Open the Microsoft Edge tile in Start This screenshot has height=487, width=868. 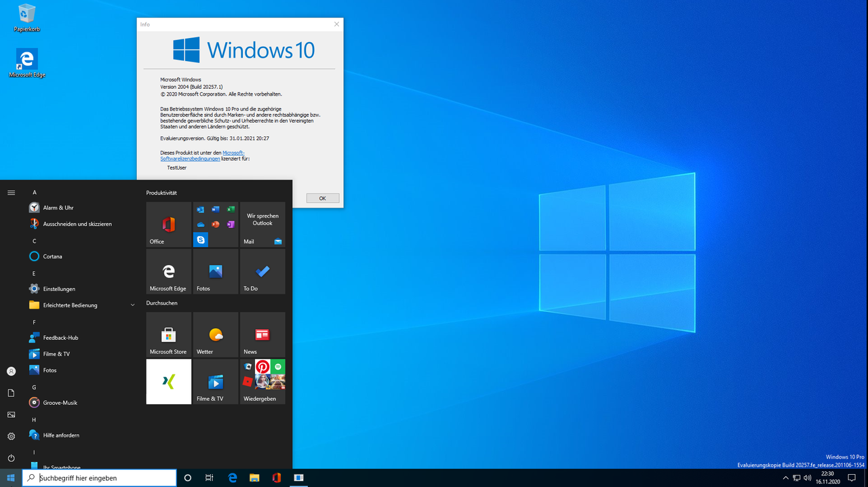tap(169, 271)
